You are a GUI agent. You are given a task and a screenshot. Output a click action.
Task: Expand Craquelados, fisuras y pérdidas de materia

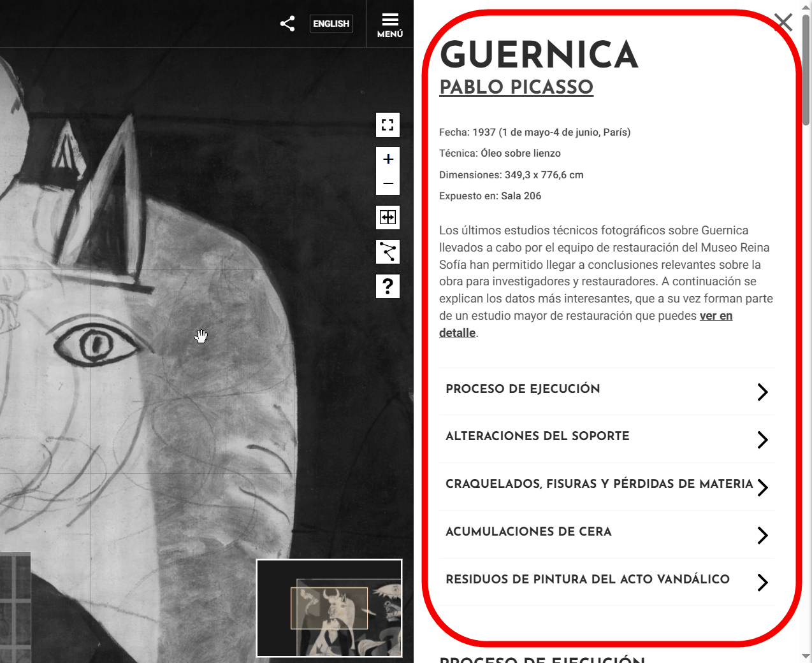coord(607,487)
